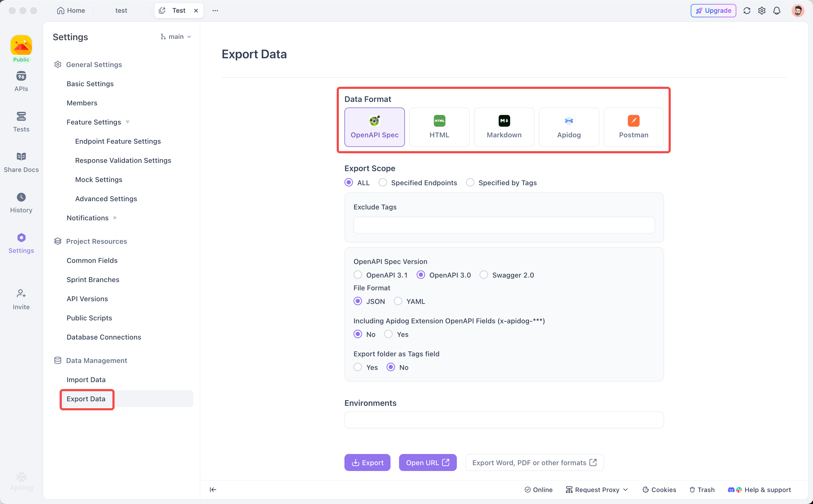Open Import Data settings item
This screenshot has width=813, height=504.
(86, 380)
